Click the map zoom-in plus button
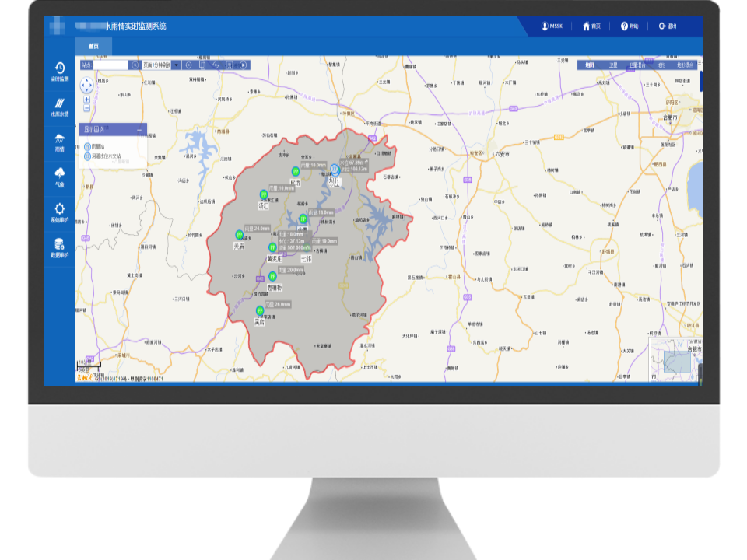 click(86, 100)
